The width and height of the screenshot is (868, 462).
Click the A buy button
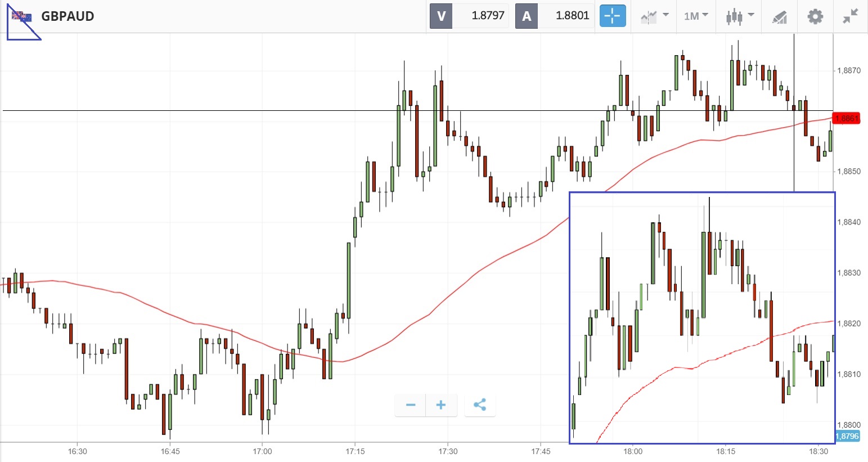[527, 16]
